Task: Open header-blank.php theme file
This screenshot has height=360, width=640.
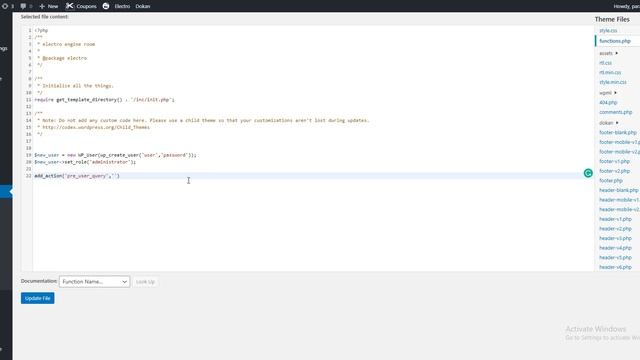Action: 619,190
